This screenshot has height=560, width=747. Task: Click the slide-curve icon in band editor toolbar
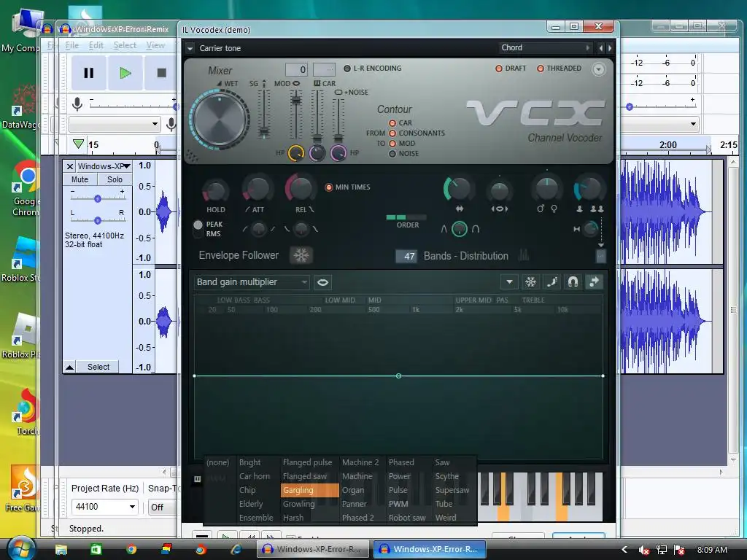tap(551, 282)
